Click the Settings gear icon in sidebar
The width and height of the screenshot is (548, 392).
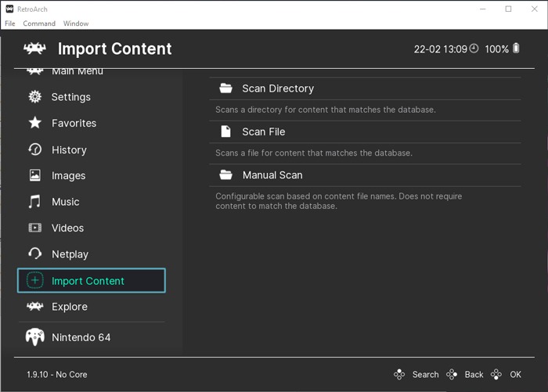(x=35, y=97)
